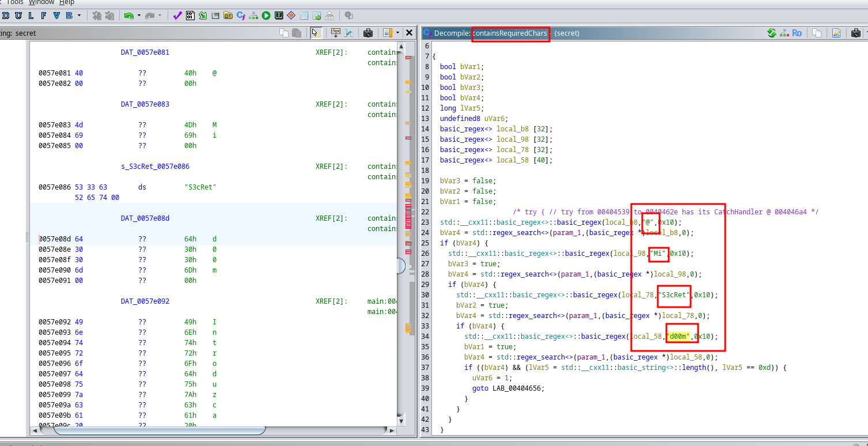868x446 pixels.
Task: Click the "S3cRet" string in Listing
Action: coord(200,187)
